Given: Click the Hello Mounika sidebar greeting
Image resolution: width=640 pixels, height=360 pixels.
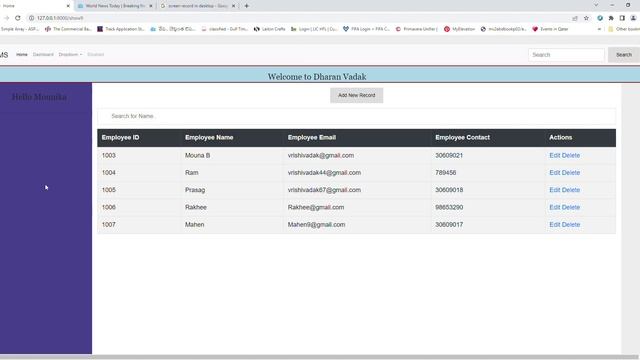Looking at the screenshot, I should 39,97.
